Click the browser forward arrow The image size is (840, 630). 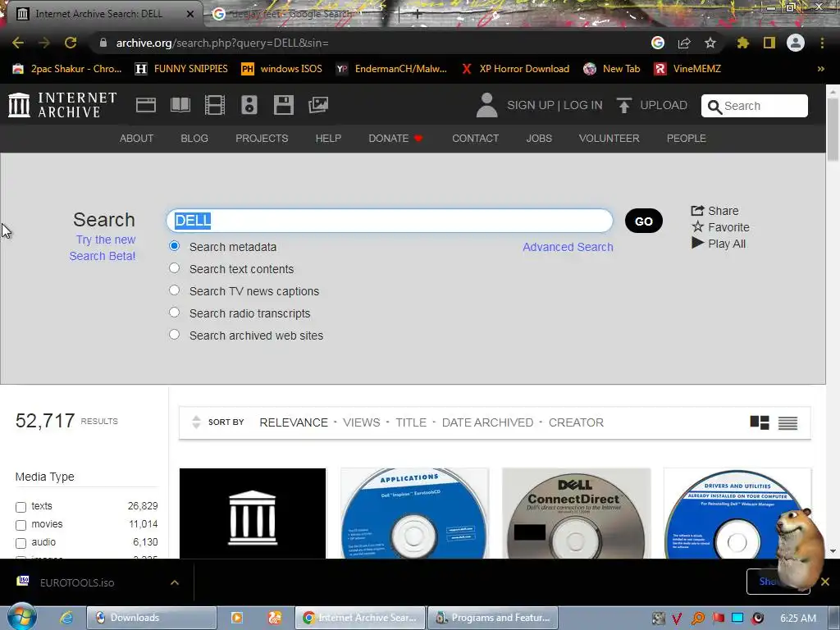44,43
